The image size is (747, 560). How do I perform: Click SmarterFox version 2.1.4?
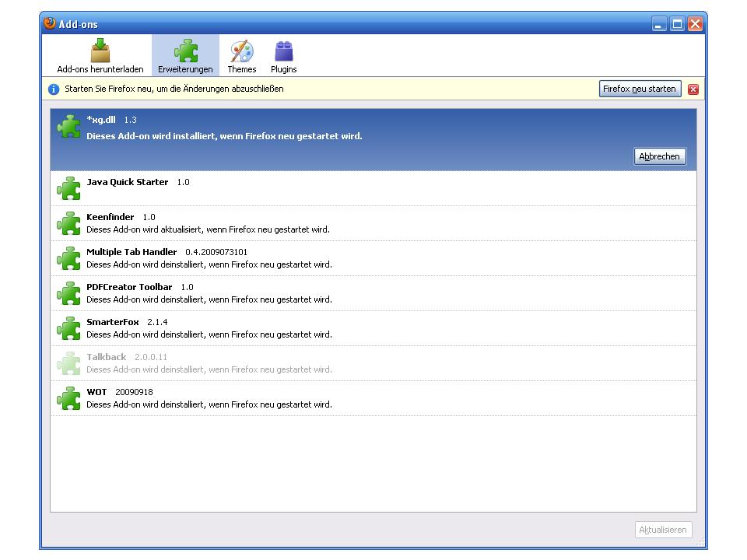[157, 322]
